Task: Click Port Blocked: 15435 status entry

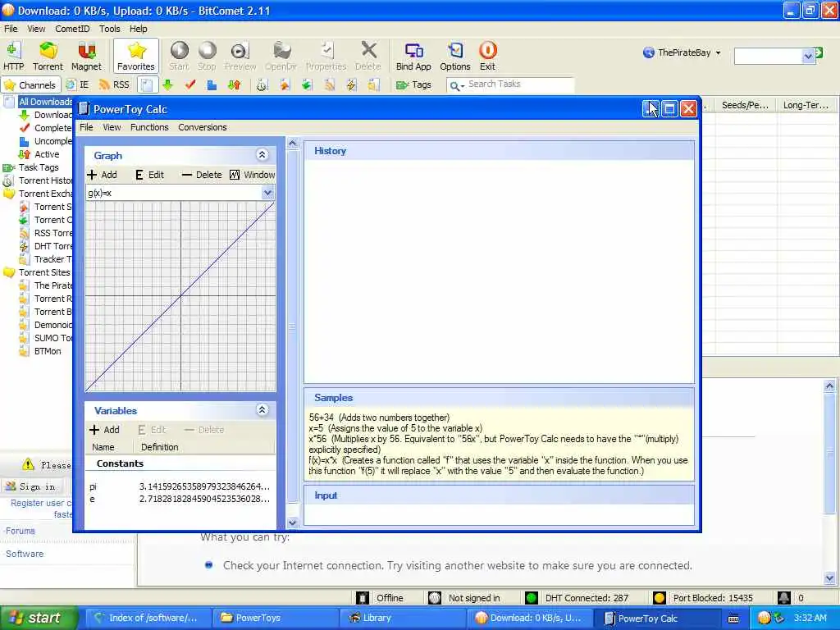Action: pyautogui.click(x=704, y=598)
